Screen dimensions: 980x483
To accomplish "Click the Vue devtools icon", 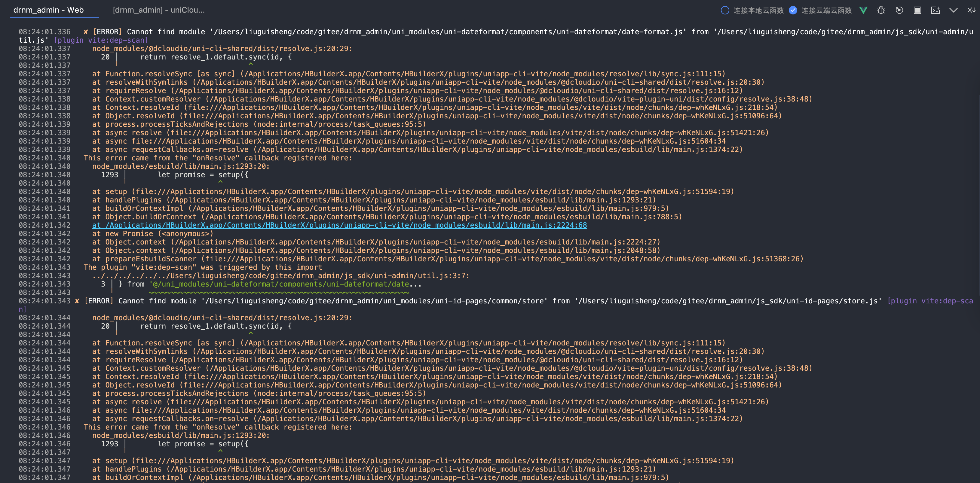I will [863, 10].
